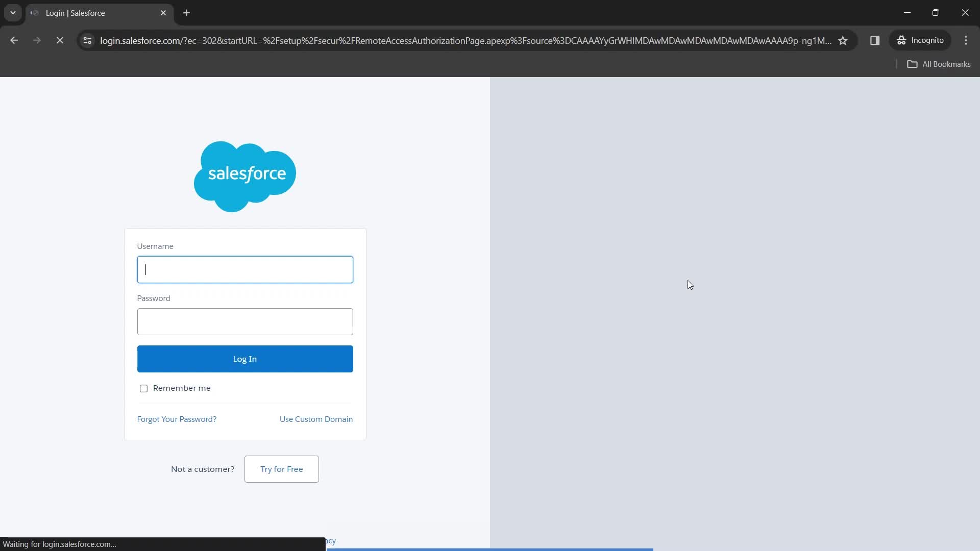Select the Login | Salesforce tab
Image resolution: width=980 pixels, height=551 pixels.
click(x=99, y=13)
